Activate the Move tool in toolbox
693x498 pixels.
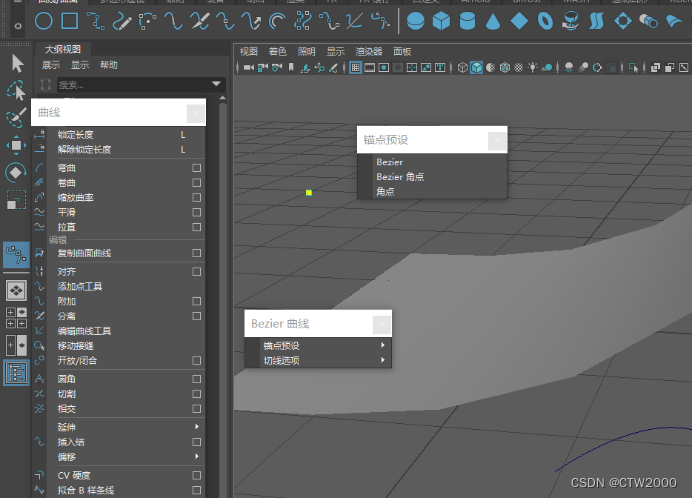coord(16,145)
